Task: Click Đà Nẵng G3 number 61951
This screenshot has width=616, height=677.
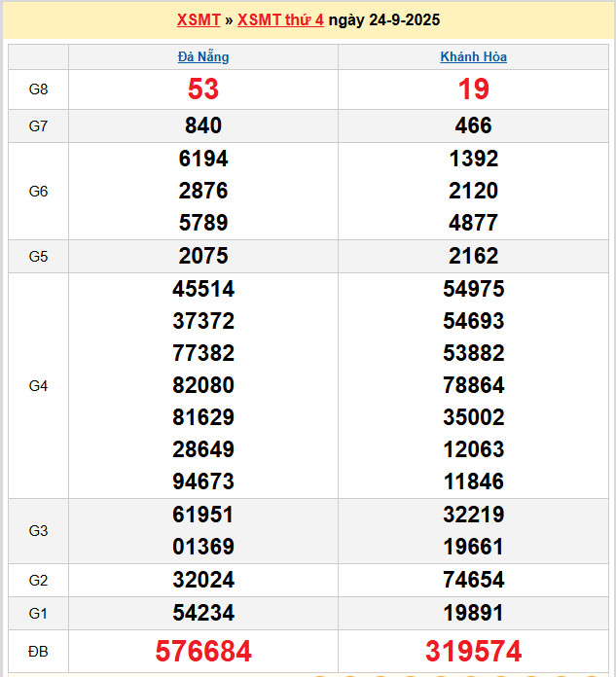Action: 203,515
